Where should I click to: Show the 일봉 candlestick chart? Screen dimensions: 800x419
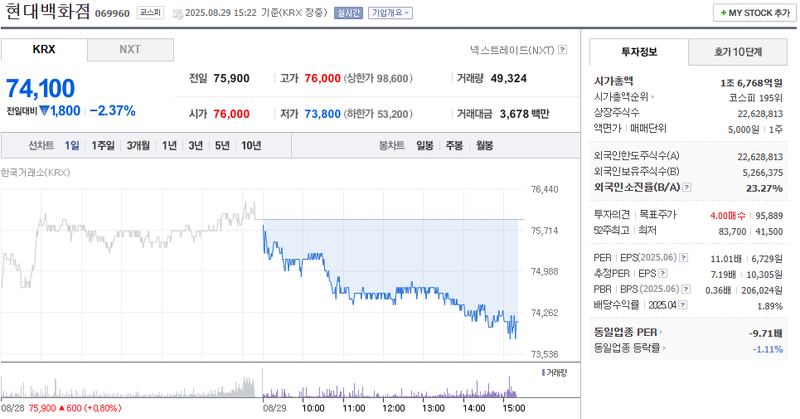425,145
